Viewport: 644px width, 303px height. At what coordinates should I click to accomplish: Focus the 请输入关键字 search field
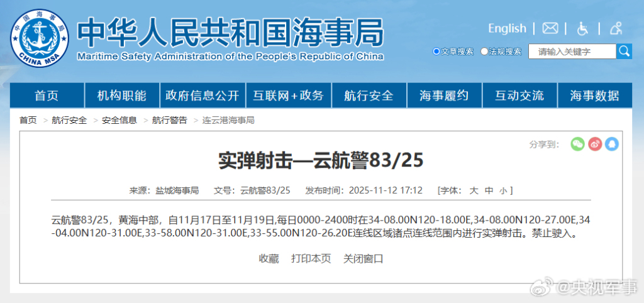tap(572, 52)
